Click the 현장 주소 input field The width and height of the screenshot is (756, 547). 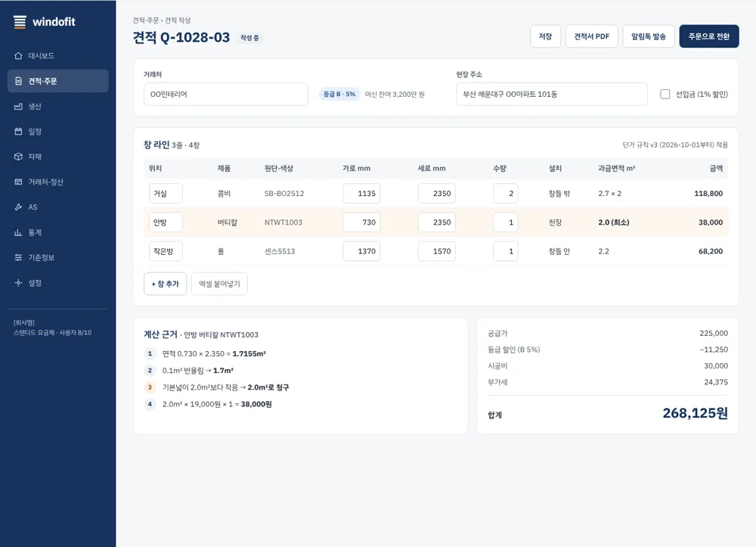point(552,94)
